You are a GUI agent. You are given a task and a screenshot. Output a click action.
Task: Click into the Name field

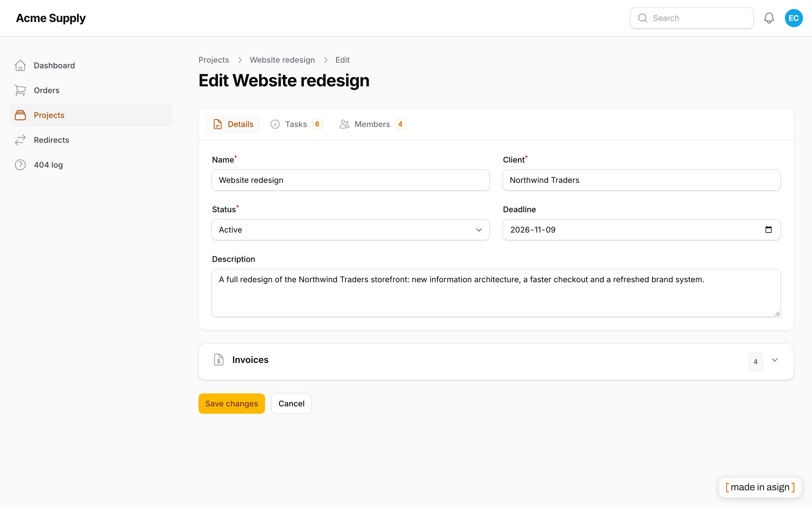(x=351, y=180)
